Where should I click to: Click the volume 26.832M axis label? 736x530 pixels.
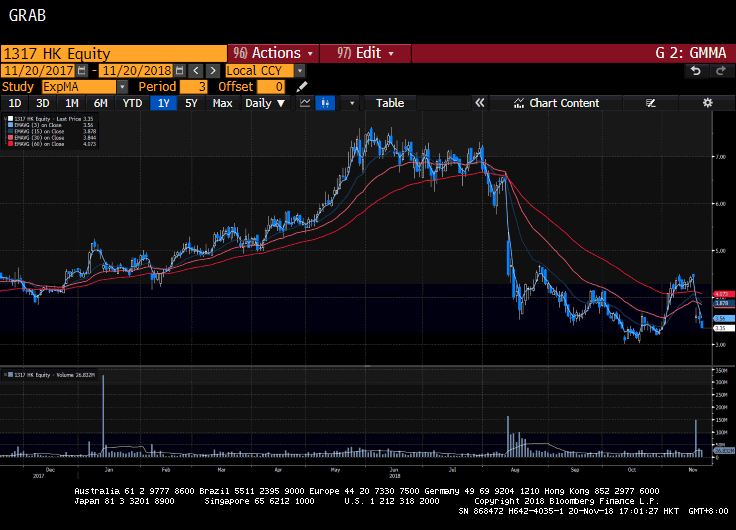pos(723,451)
